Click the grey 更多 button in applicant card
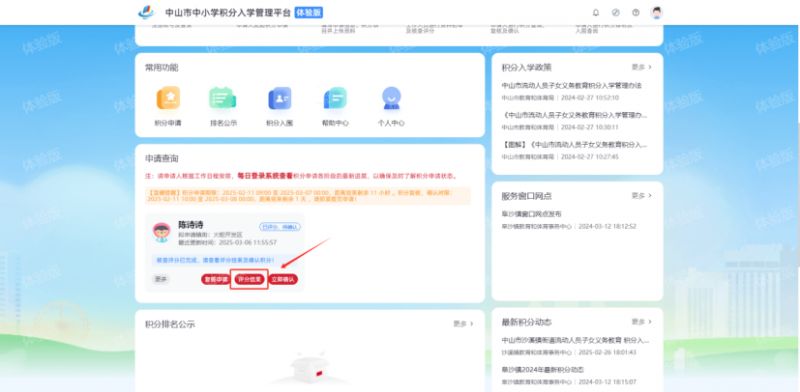Screen dimensions: 800x392 161,279
